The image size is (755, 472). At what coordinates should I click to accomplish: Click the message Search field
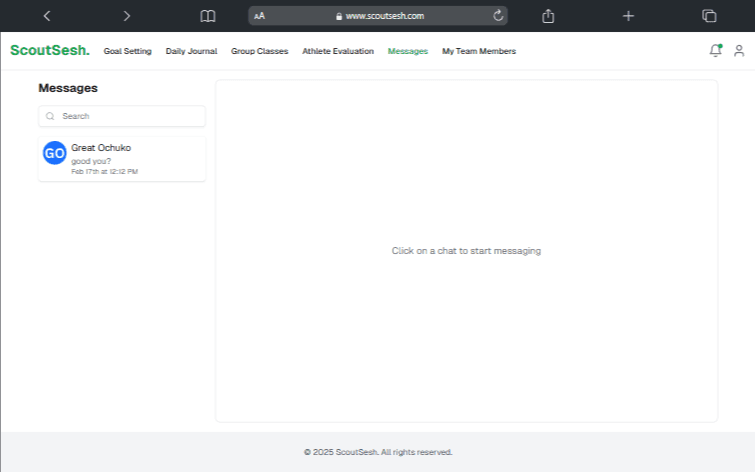pyautogui.click(x=122, y=116)
